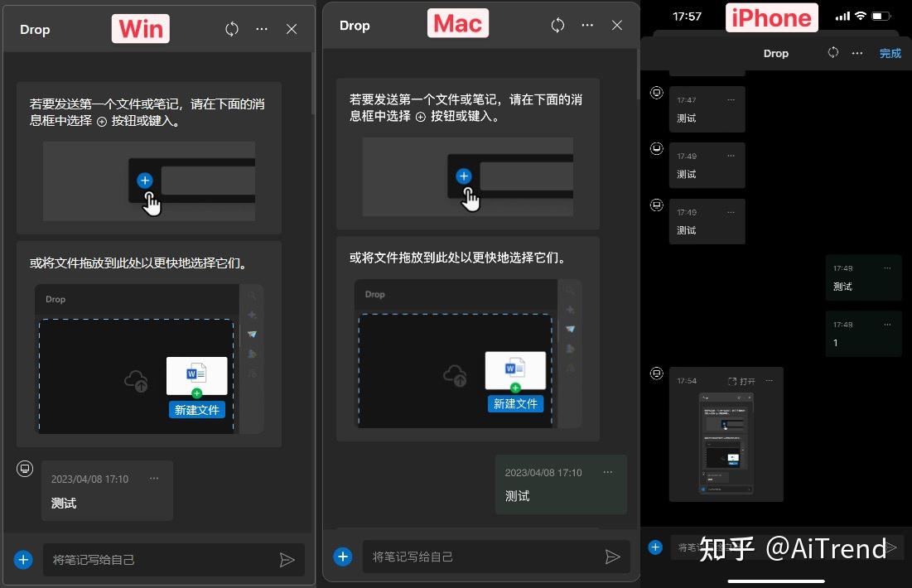Image resolution: width=912 pixels, height=588 pixels.
Task: Click the sync refresh icon in Windows Drop panel
Action: 230,28
